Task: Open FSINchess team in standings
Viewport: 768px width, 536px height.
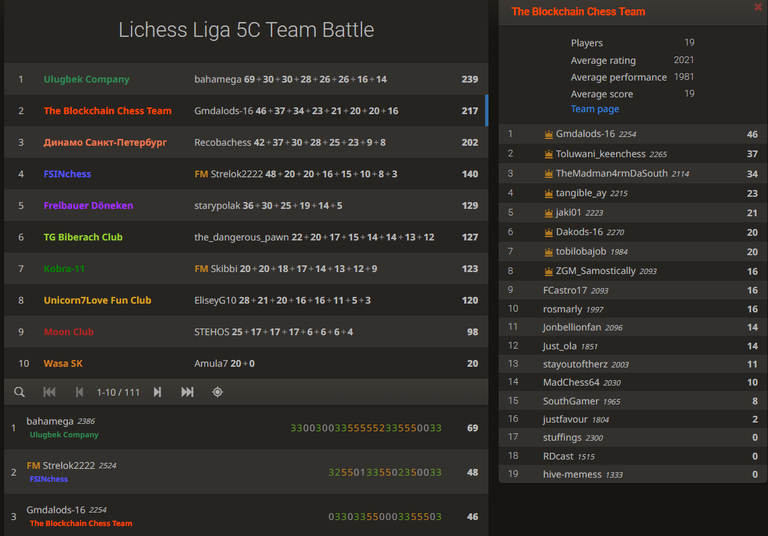Action: pyautogui.click(x=246, y=174)
